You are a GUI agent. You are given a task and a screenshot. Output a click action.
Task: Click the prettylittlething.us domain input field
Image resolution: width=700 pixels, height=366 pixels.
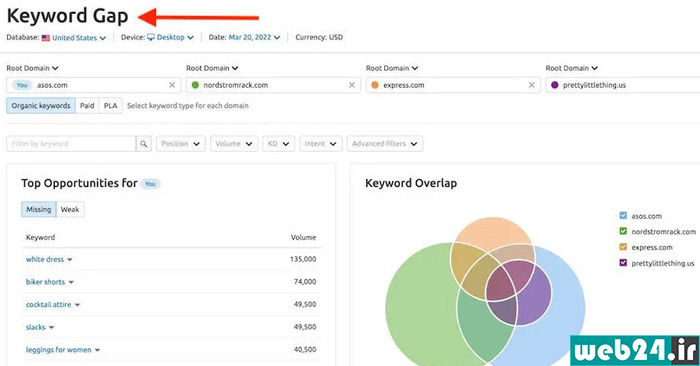623,85
